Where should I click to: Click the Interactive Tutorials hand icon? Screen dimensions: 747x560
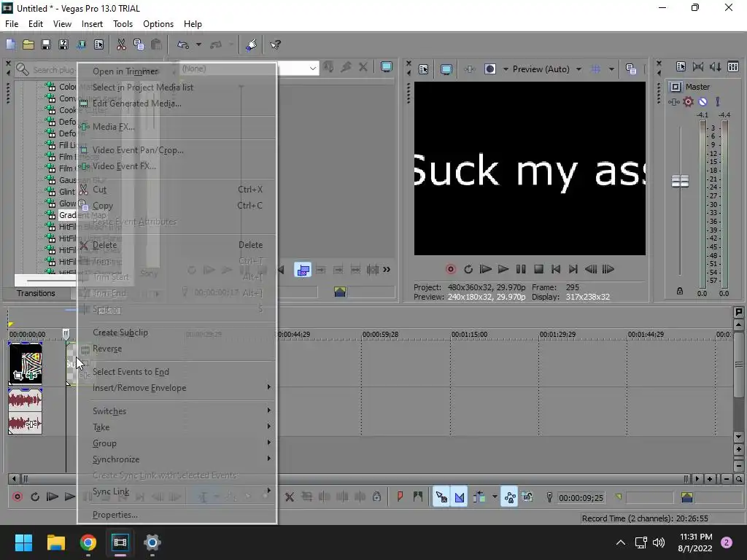(x=251, y=44)
